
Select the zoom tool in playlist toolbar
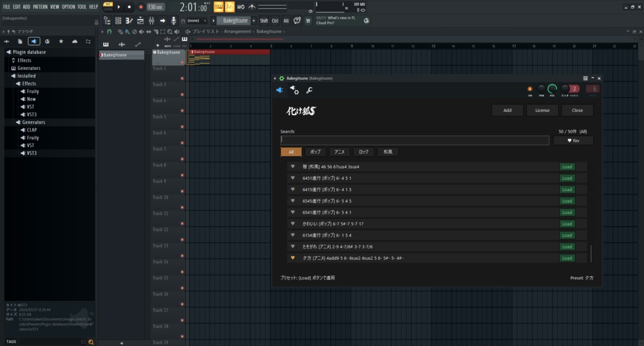[x=170, y=31]
